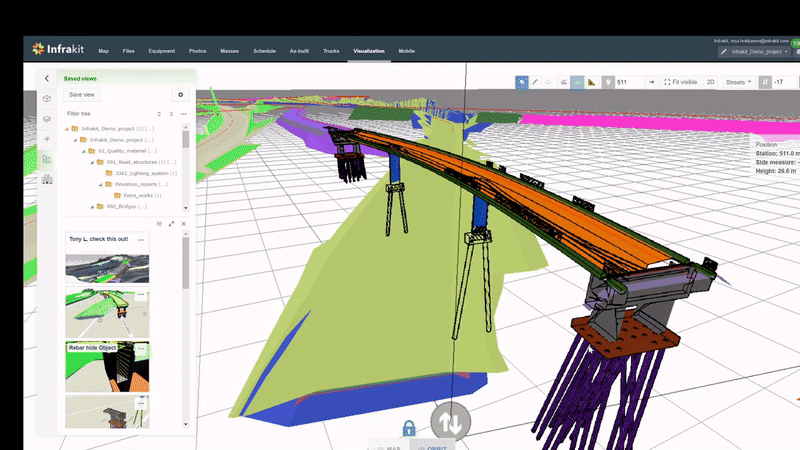Open the Streets basemap dropdown
The height and width of the screenshot is (450, 800).
[x=738, y=82]
